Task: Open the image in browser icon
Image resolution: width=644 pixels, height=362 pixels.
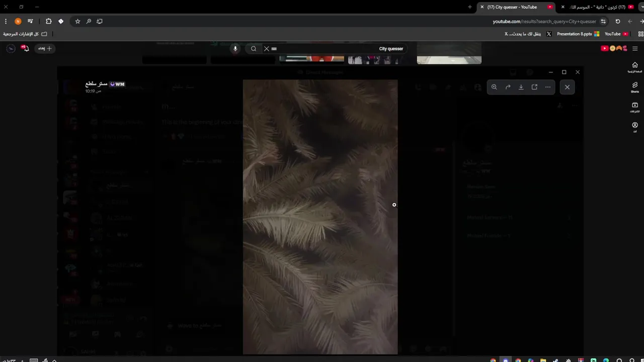Action: tap(534, 87)
